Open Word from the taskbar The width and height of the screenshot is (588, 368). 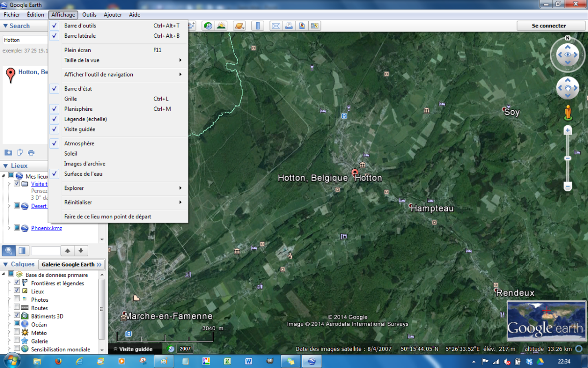(x=248, y=361)
